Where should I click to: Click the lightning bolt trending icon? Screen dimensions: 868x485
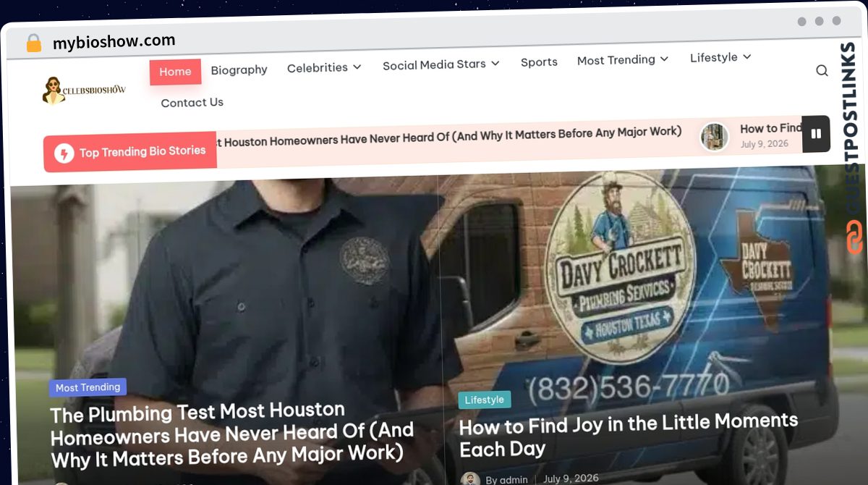point(64,154)
